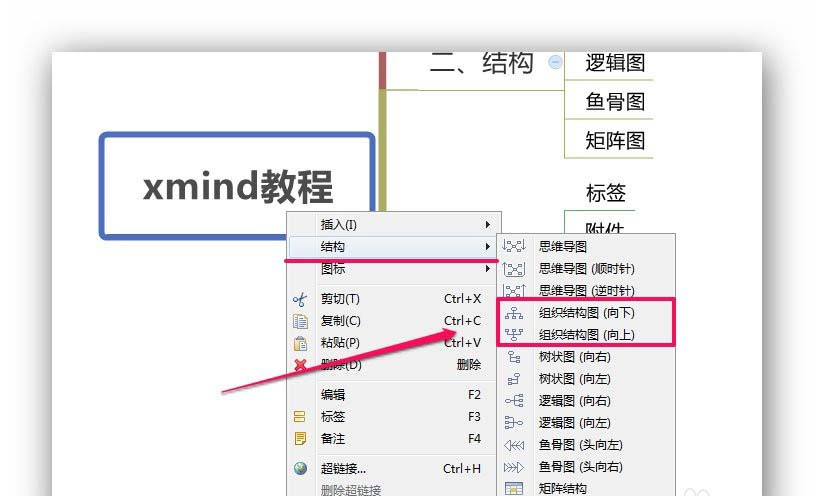Open the 插入(I) submenu
Screen dimensions: 814x496
pos(394,224)
